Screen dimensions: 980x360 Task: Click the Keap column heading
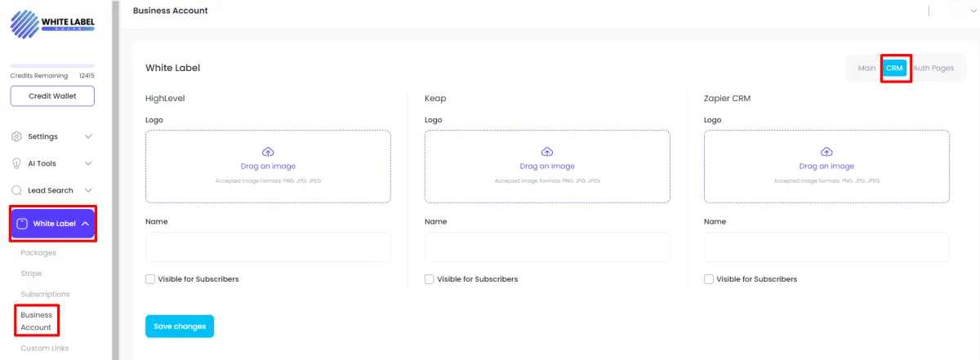click(x=435, y=99)
